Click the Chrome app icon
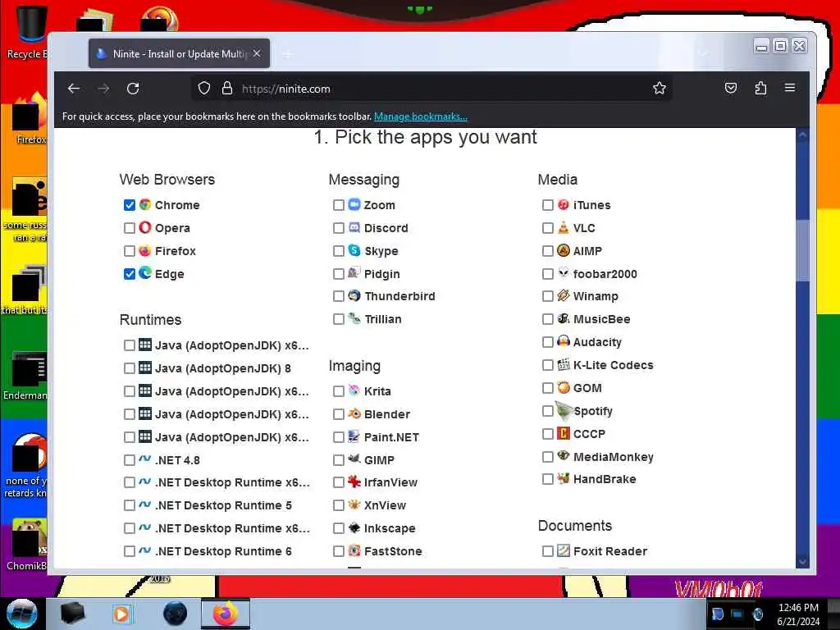Image resolution: width=840 pixels, height=630 pixels. (x=145, y=204)
